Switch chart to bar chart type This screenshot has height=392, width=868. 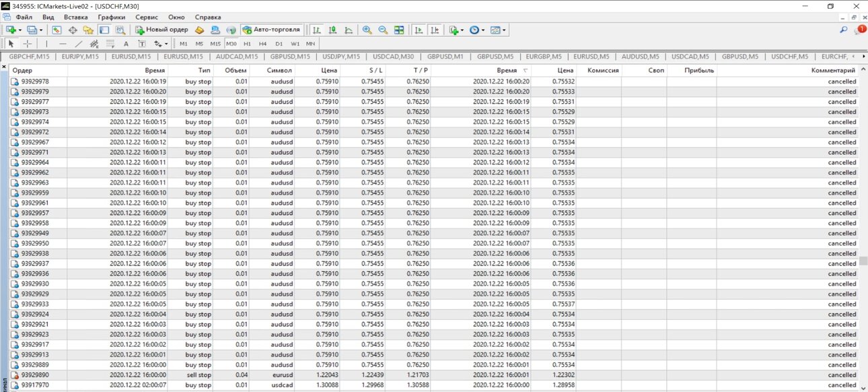coord(316,30)
